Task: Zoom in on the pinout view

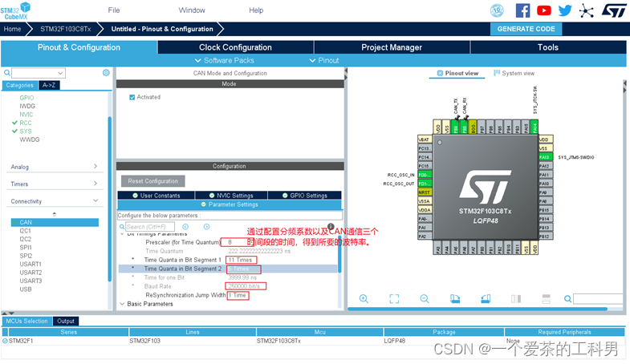Action: pyautogui.click(x=364, y=298)
